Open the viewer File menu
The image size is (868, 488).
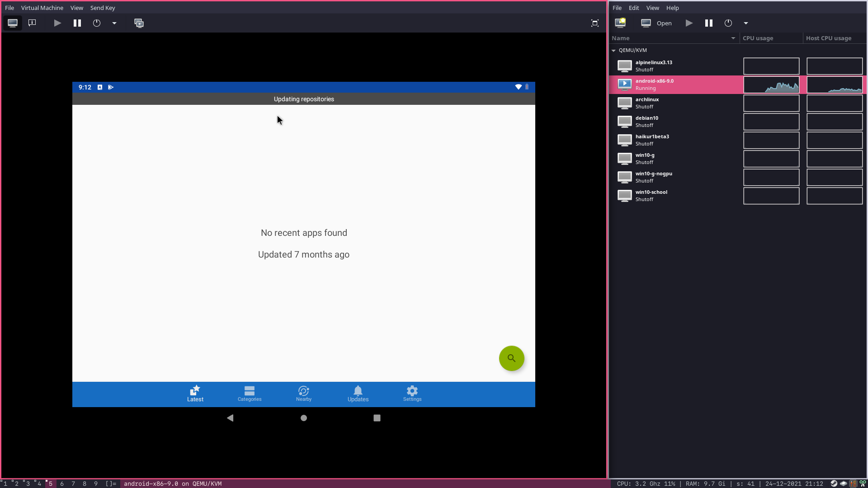[x=9, y=8]
